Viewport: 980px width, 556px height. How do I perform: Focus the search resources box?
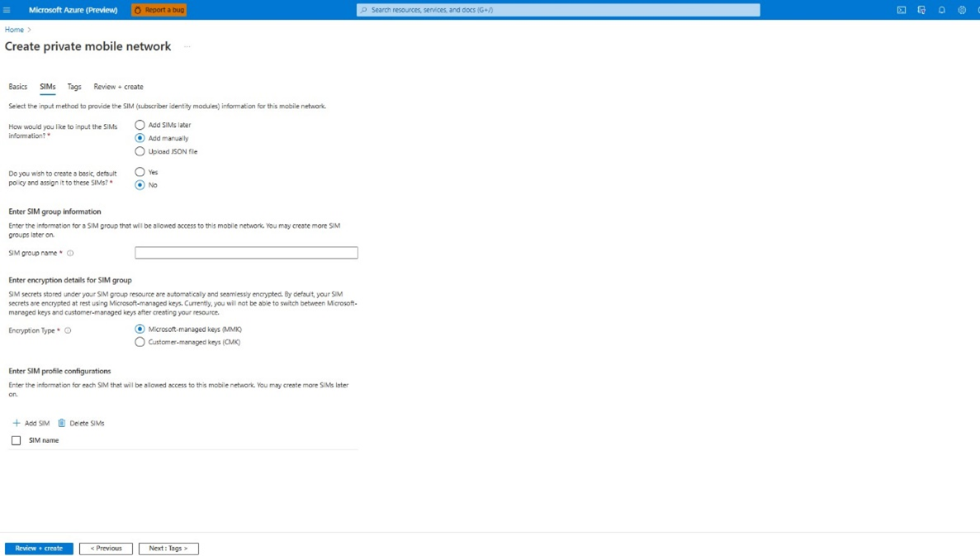558,10
